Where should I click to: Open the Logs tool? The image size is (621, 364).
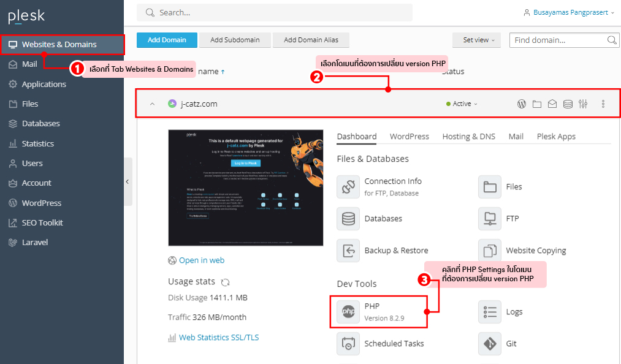pyautogui.click(x=501, y=312)
